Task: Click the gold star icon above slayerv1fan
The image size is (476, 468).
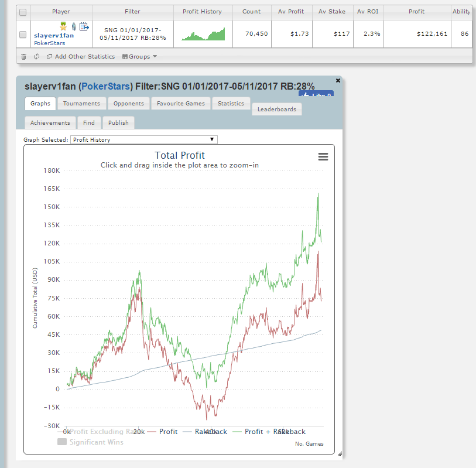Action: tap(63, 26)
